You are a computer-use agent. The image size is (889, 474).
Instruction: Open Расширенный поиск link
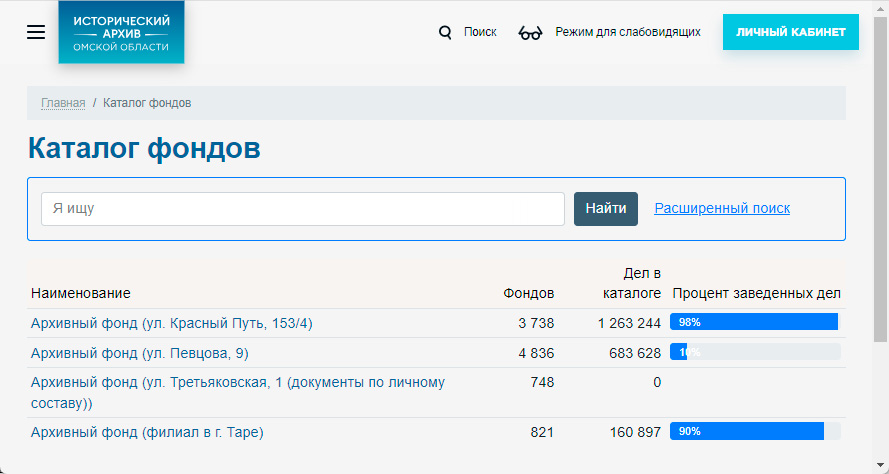pos(721,208)
